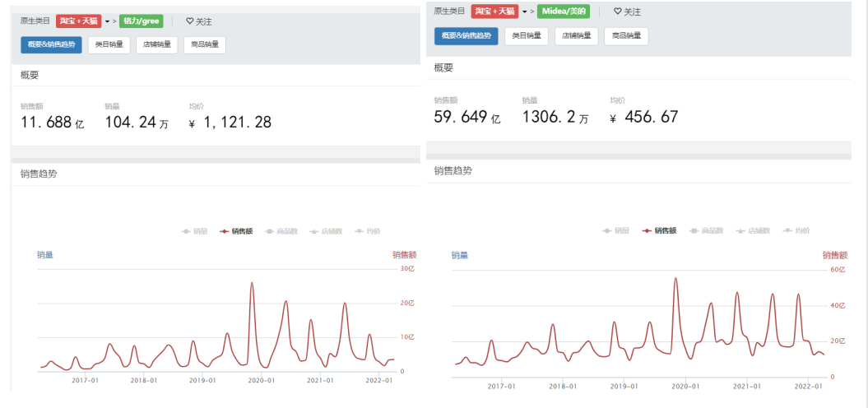Click 2019-01 axis label in Gree chart
Screen dimensions: 868x408
point(202,380)
